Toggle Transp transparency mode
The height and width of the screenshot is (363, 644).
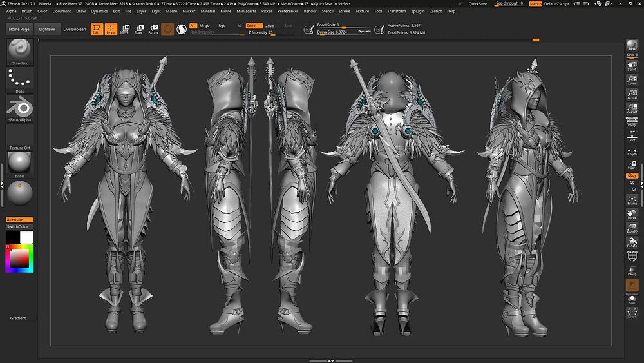pos(632,271)
